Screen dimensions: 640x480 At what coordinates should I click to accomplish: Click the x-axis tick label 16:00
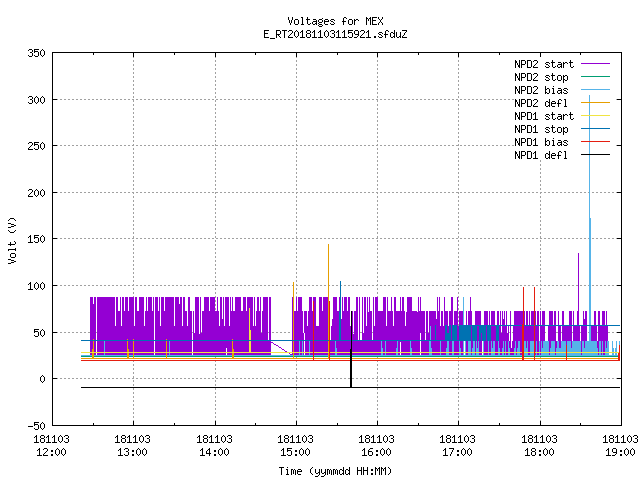pyautogui.click(x=376, y=453)
